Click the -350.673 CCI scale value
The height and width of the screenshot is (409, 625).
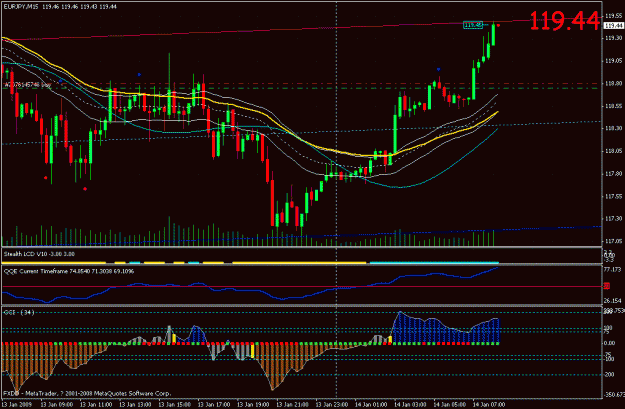click(614, 394)
